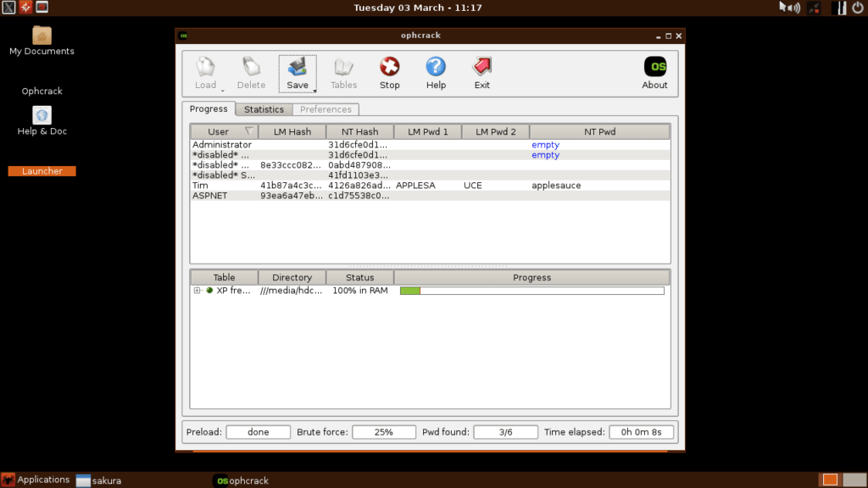Click the LM Pwd 1 column header
868x488 pixels.
[428, 131]
